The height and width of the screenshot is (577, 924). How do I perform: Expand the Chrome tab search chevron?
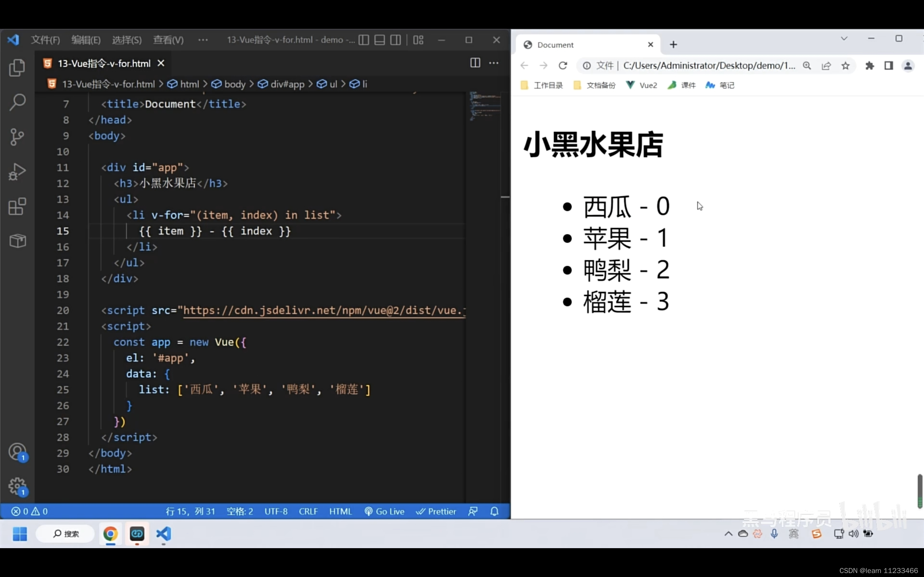[844, 39]
